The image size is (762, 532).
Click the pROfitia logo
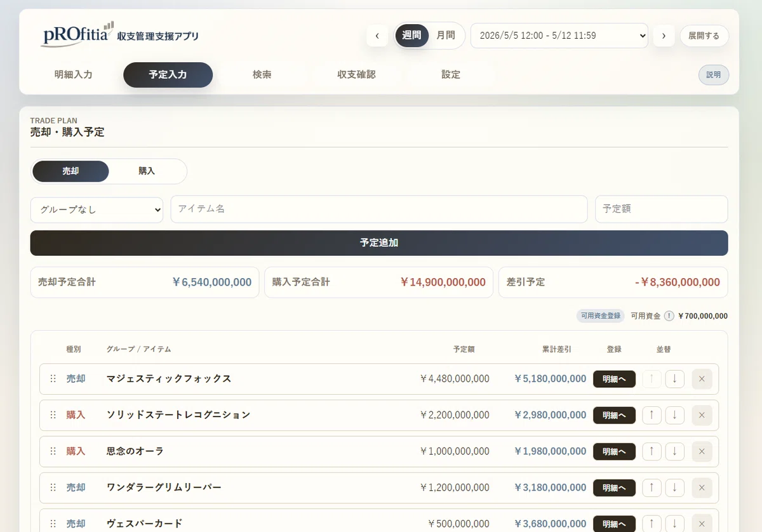[79, 35]
